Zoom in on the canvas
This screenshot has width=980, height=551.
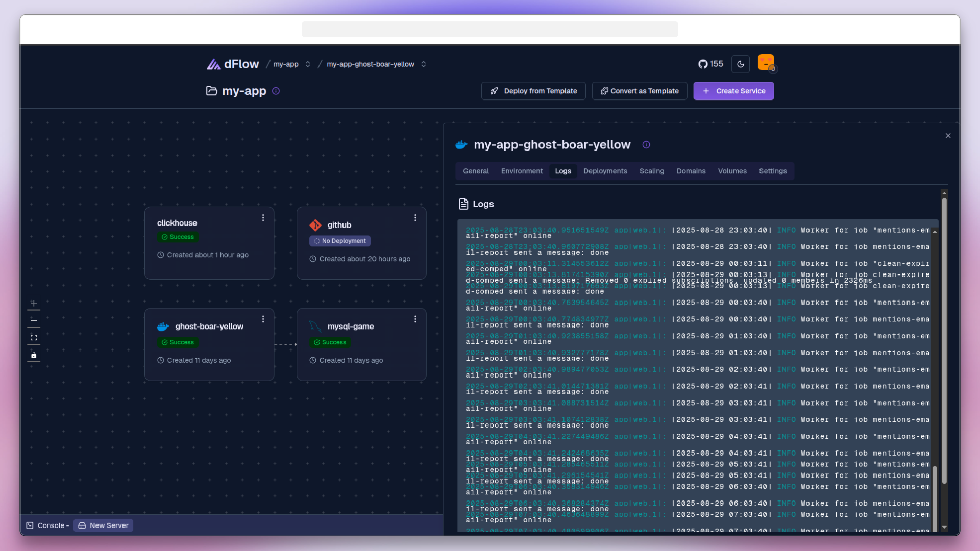tap(34, 304)
